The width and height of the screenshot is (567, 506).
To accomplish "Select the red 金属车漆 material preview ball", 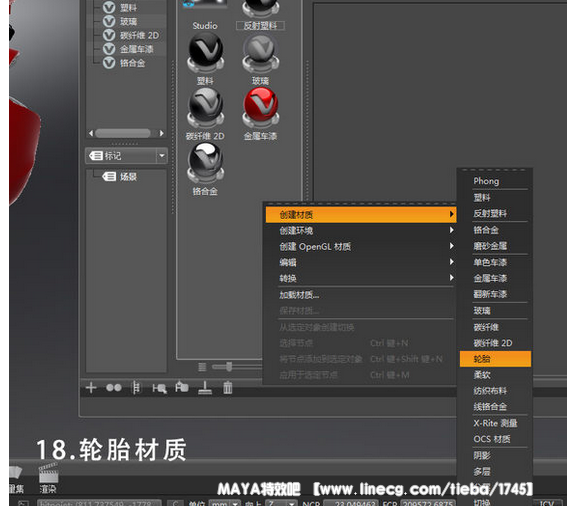I will click(261, 108).
